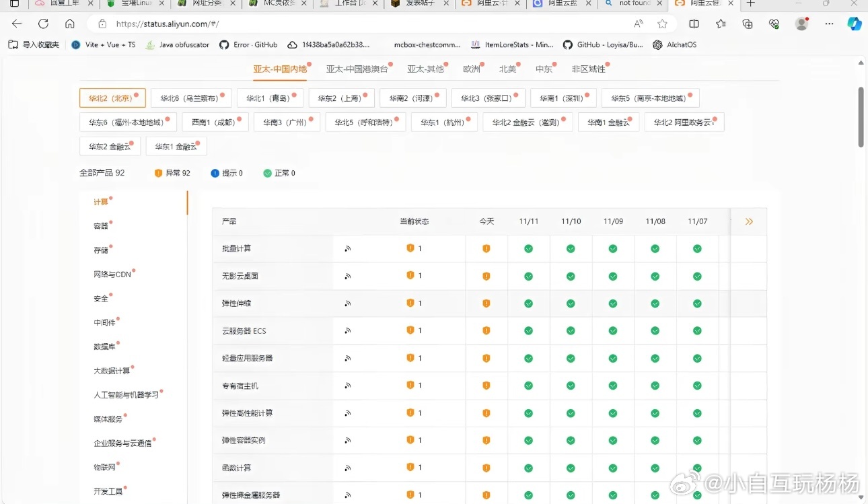868x504 pixels.
Task: Open the RSS feed icon for 无影云桌面
Action: point(348,276)
